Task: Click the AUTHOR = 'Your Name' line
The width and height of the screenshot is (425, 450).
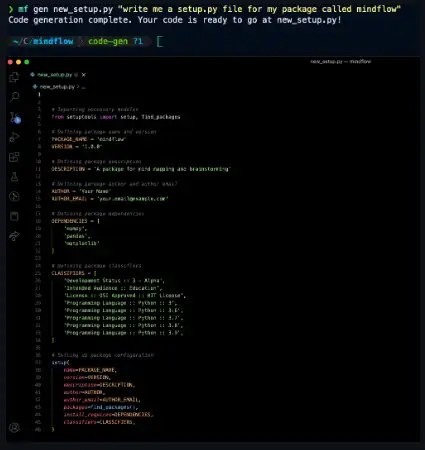Action: [81, 191]
